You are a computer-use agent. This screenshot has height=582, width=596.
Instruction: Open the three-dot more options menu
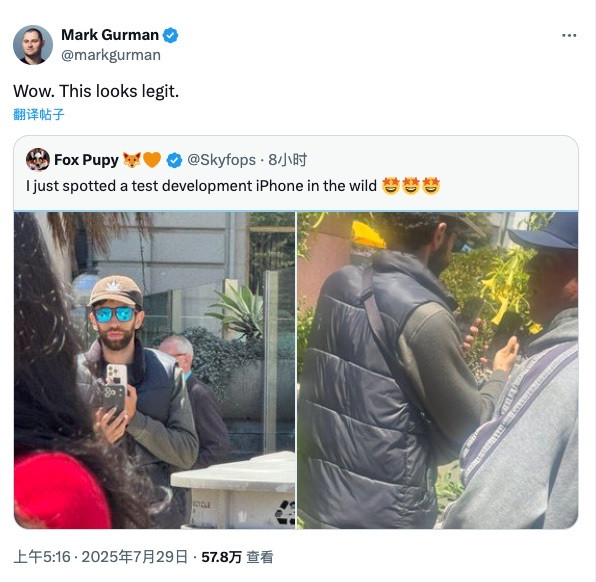(569, 35)
